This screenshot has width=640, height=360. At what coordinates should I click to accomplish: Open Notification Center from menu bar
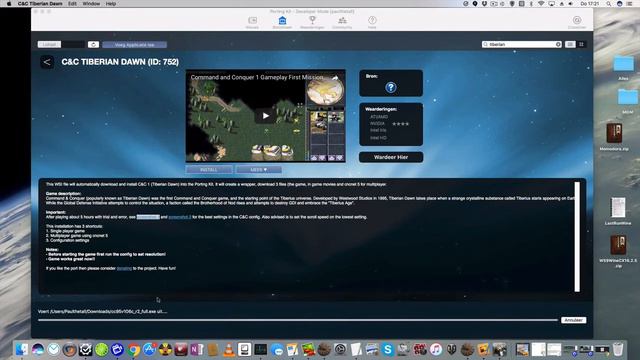click(x=629, y=4)
